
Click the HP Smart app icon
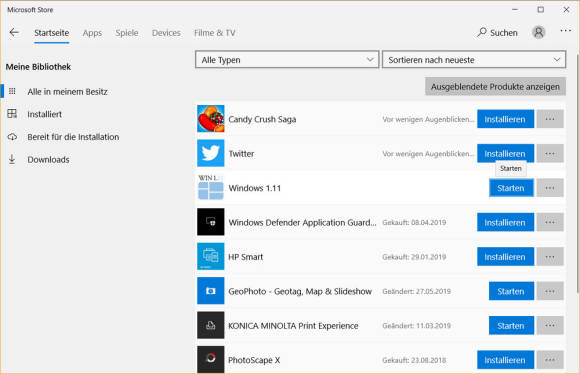210,256
